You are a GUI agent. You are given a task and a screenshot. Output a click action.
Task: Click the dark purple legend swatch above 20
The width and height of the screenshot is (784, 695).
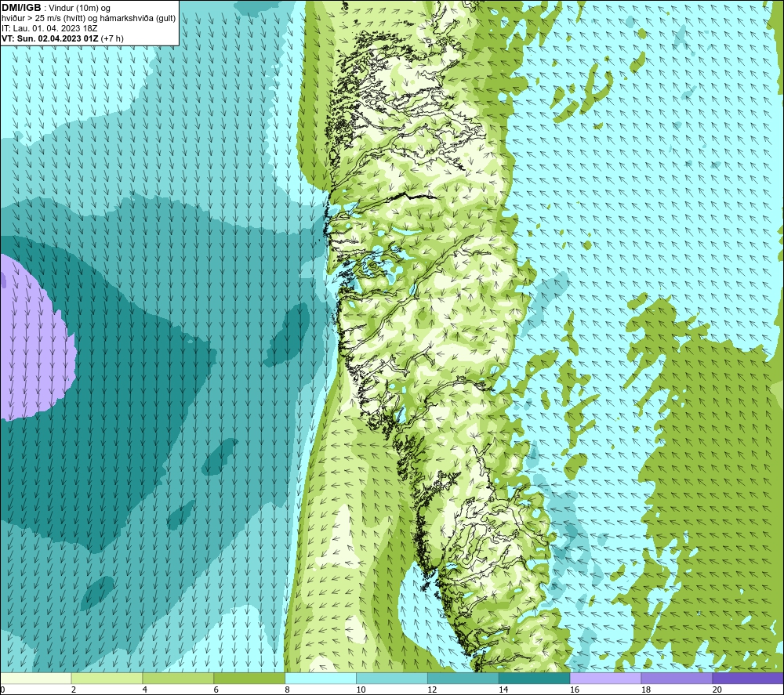(x=748, y=679)
